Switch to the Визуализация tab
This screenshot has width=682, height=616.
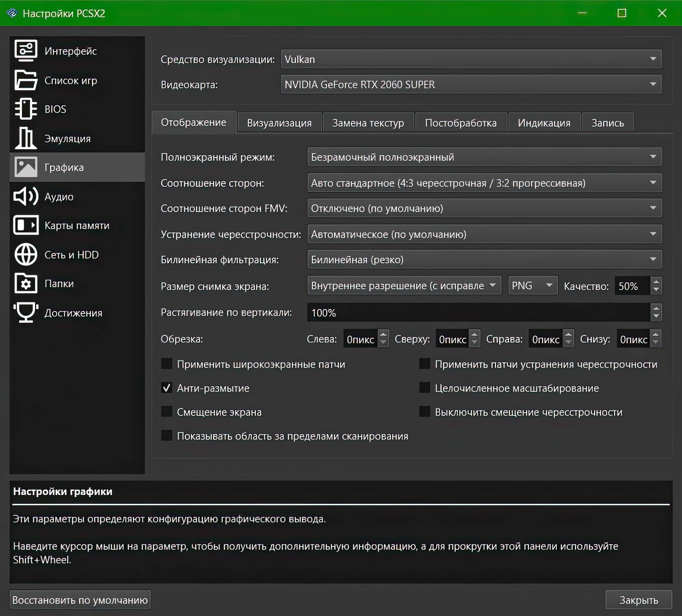[279, 122]
